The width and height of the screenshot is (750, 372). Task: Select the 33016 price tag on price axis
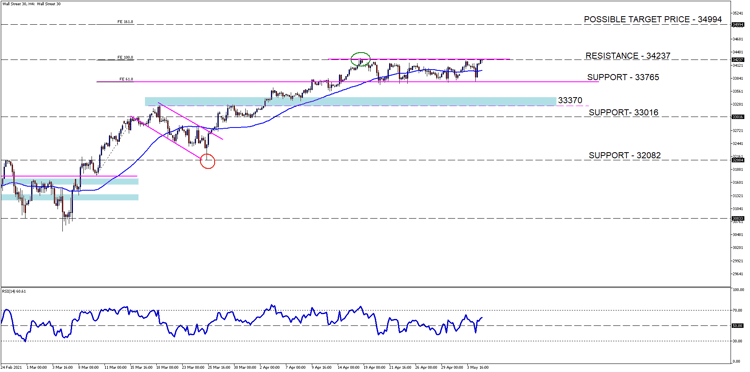tap(738, 116)
